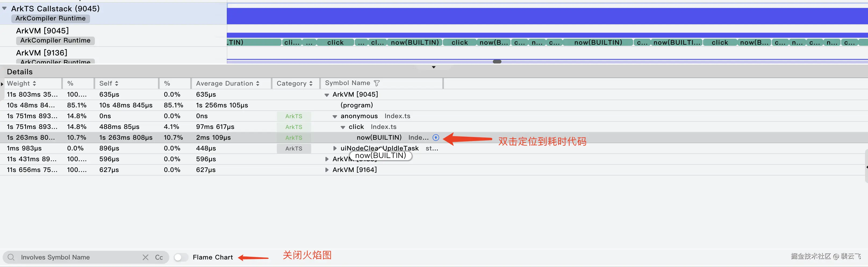
Task: Sort by the Weight column arrows
Action: [x=34, y=83]
